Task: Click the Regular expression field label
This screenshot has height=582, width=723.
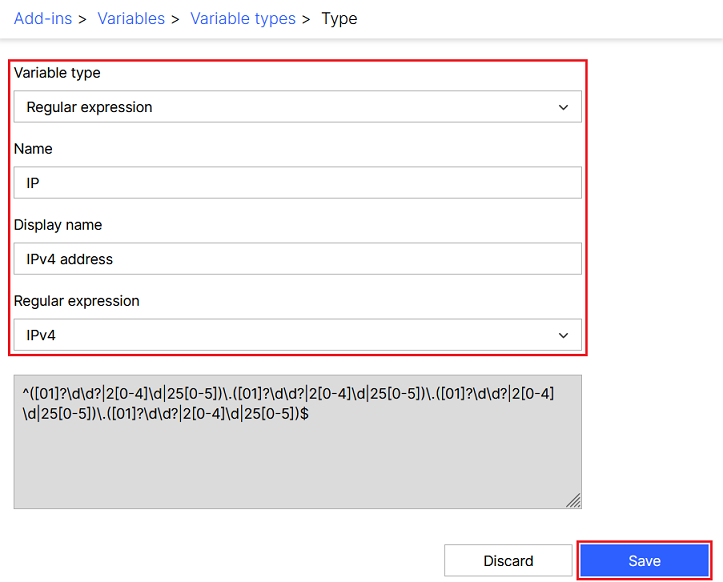Action: [x=77, y=301]
